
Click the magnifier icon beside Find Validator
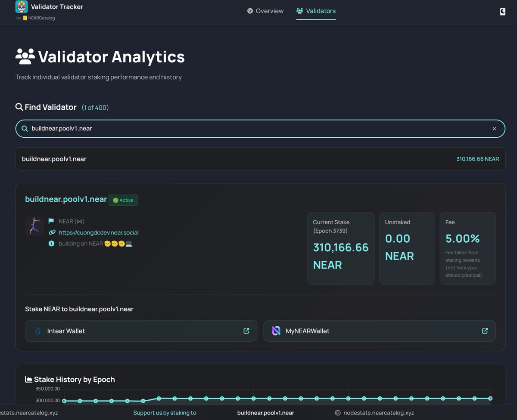[19, 107]
